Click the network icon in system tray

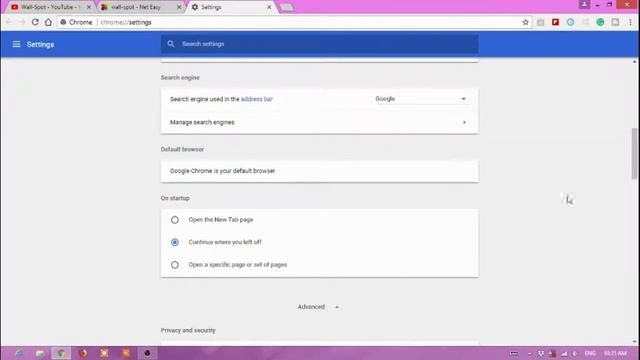tap(564, 353)
